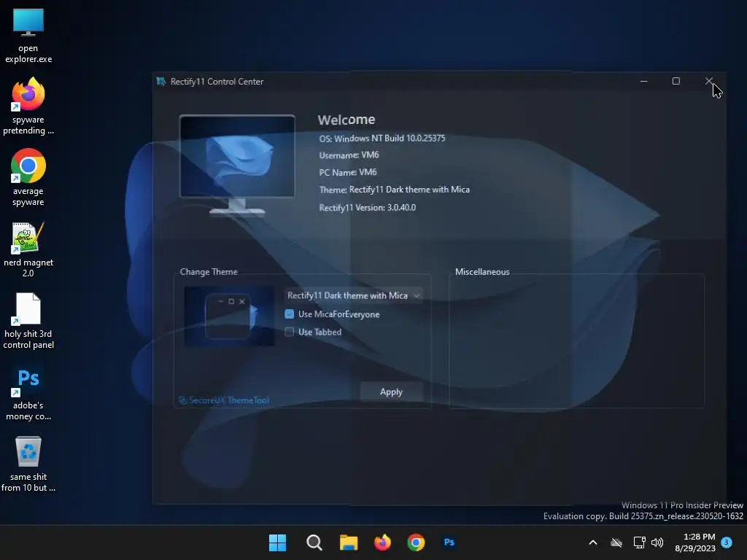This screenshot has width=747, height=560.
Task: Click the theme preview thumbnail
Action: (x=229, y=316)
